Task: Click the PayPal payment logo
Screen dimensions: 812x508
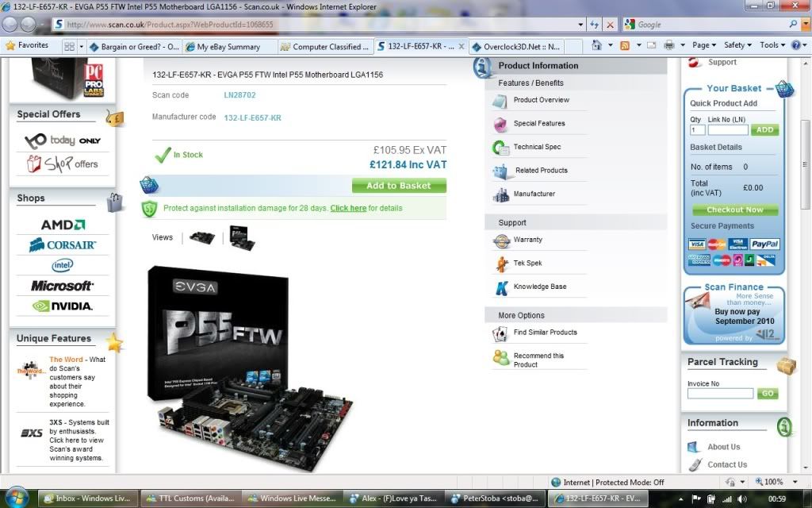Action: click(765, 244)
